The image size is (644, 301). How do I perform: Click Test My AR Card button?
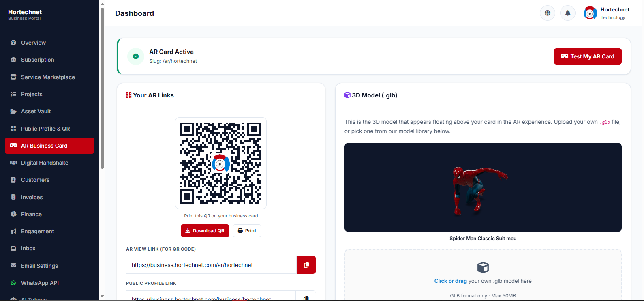588,56
